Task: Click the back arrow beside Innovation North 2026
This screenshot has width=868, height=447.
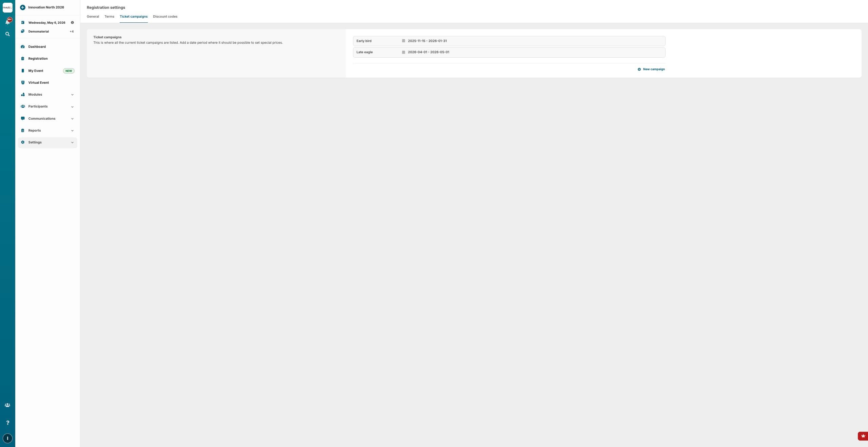Action: pos(23,7)
